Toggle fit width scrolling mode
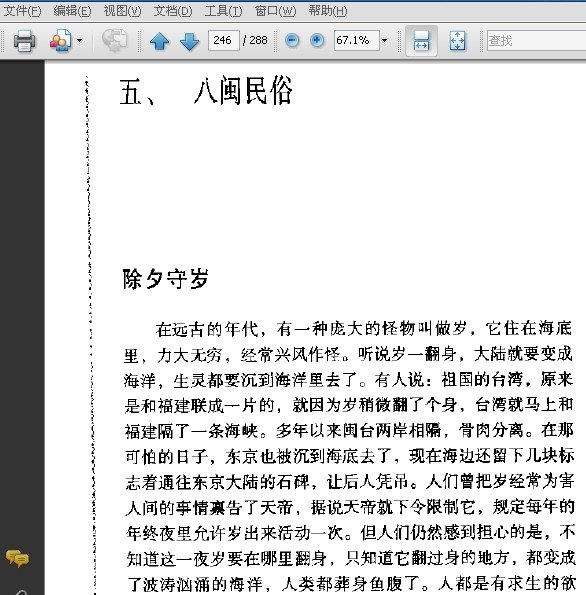Screen dimensions: 586x595 [421, 41]
